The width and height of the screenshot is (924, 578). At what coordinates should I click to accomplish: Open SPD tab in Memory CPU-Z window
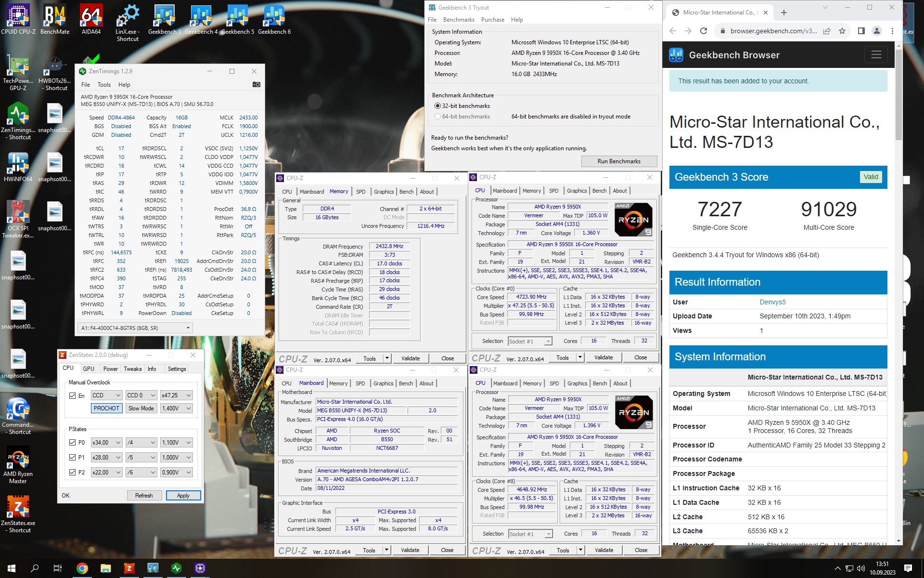click(360, 192)
